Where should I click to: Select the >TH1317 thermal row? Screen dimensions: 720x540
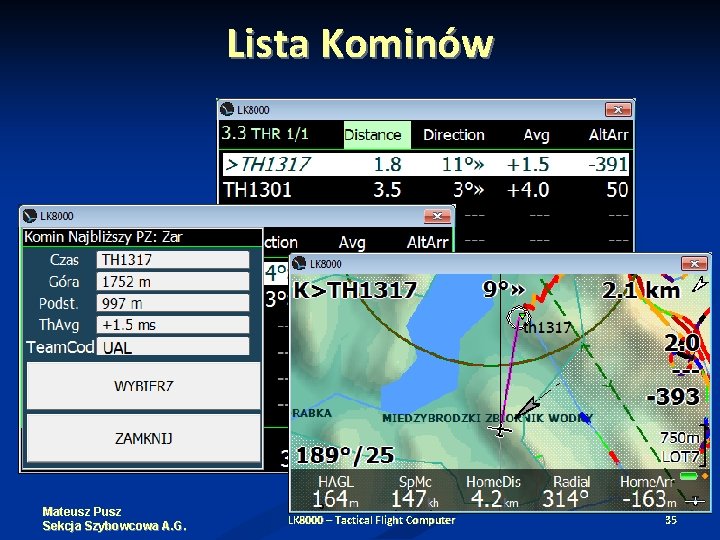426,164
